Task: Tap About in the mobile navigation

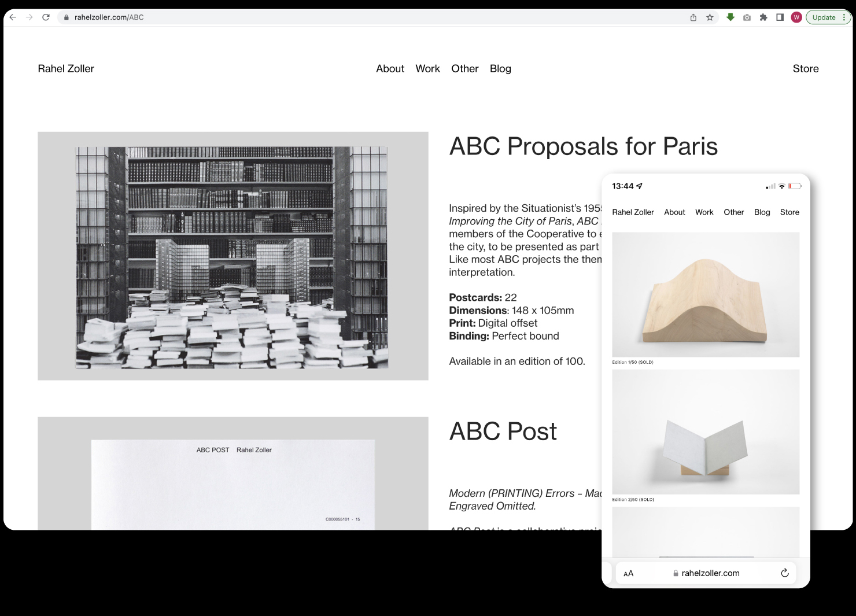Action: (674, 212)
